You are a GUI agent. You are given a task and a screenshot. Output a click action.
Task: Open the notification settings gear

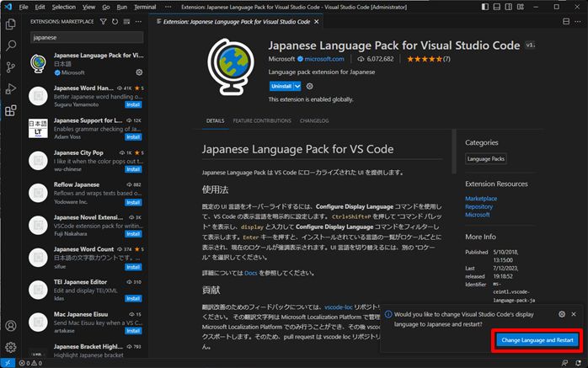click(562, 314)
